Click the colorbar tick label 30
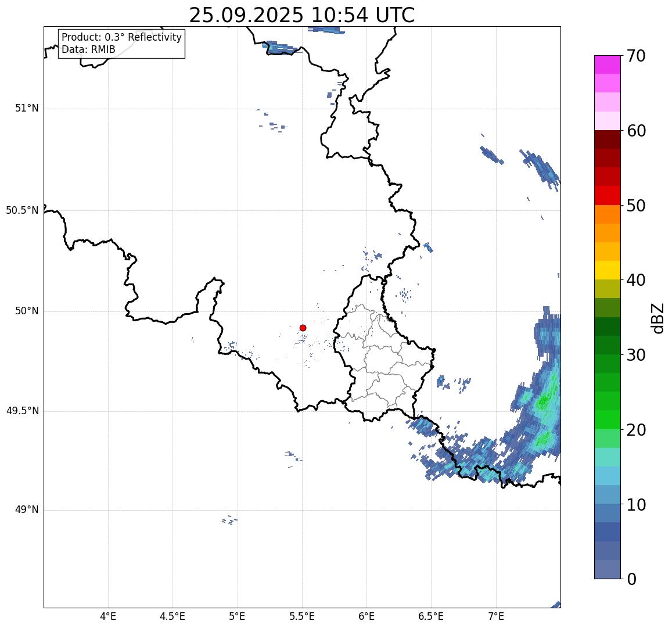The image size is (672, 628). [x=637, y=355]
